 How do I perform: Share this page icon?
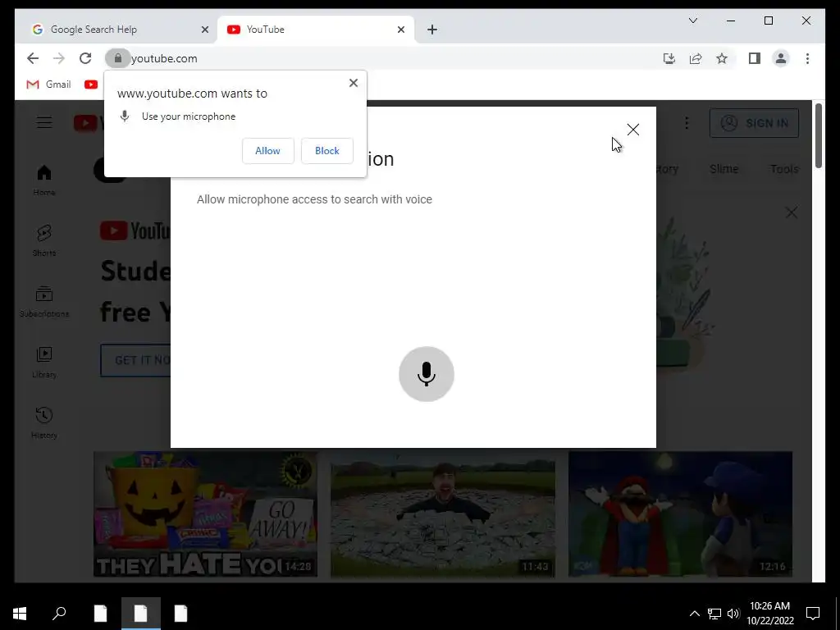tap(696, 58)
